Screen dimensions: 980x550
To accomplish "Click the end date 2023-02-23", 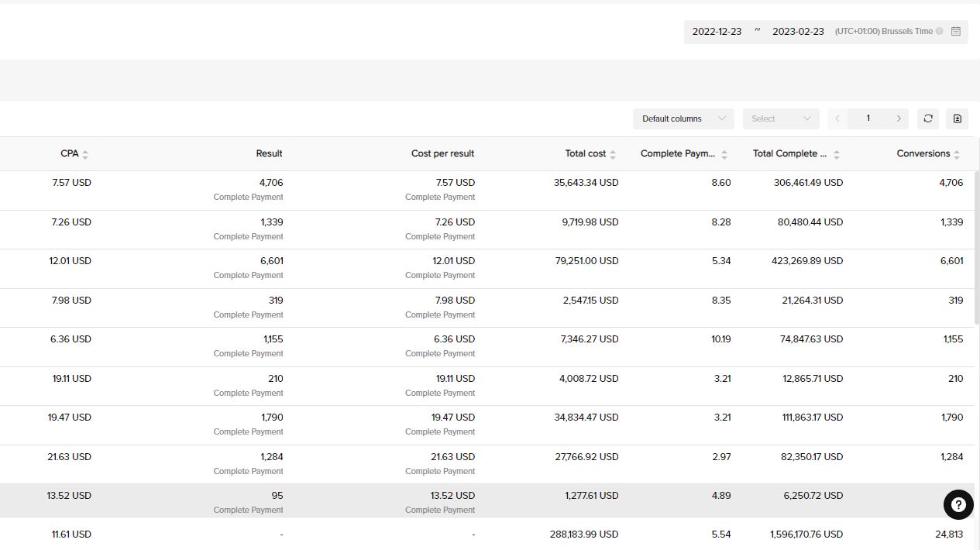I will point(798,32).
